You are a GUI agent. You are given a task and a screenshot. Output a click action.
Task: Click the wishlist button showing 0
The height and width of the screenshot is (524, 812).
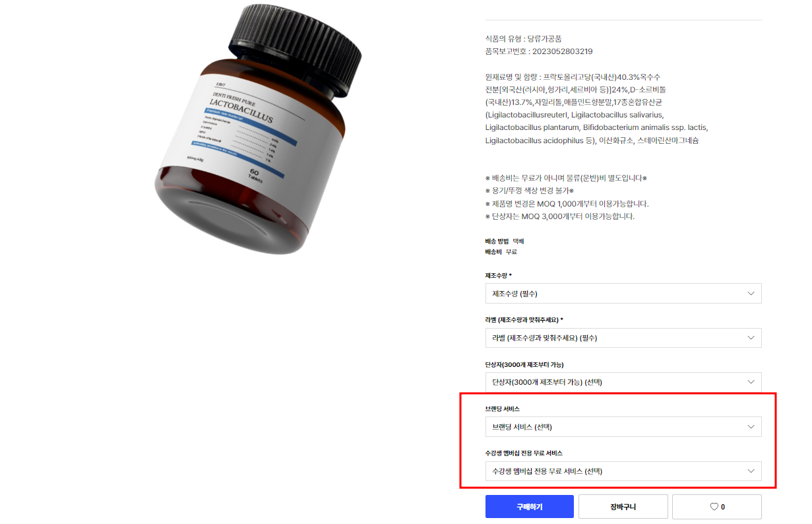[x=717, y=507]
